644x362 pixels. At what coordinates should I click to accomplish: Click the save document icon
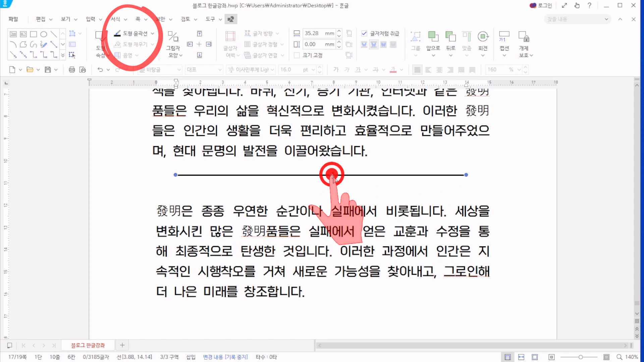pos(48,70)
